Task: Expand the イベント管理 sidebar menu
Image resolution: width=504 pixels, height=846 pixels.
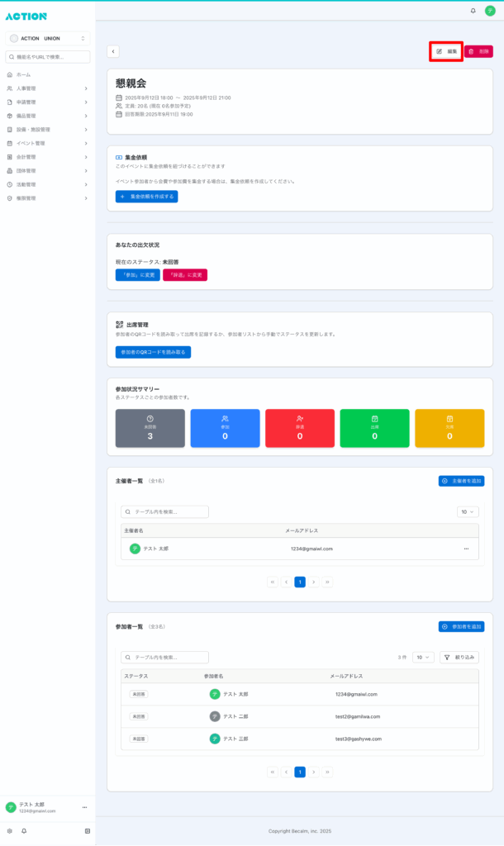Action: [x=48, y=143]
